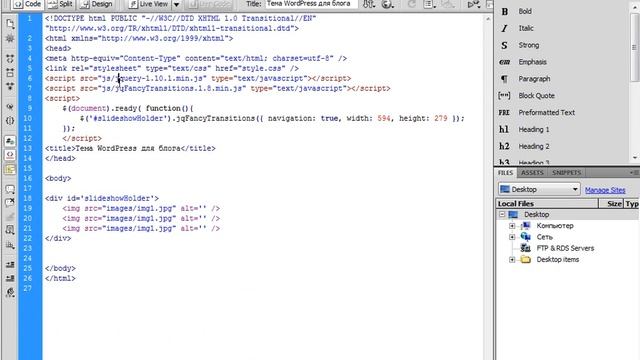This screenshot has height=360, width=640.
Task: Toggle line numbers in coding toolbar
Action: (10, 141)
